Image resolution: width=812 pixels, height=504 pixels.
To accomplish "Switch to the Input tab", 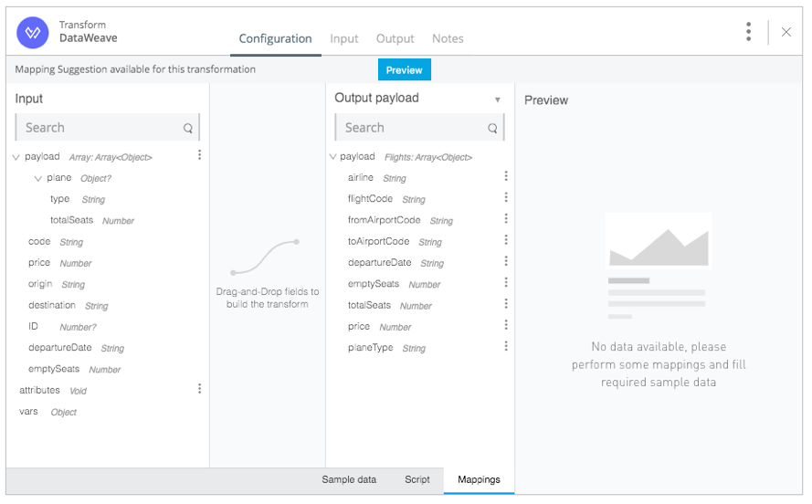I will (x=343, y=39).
